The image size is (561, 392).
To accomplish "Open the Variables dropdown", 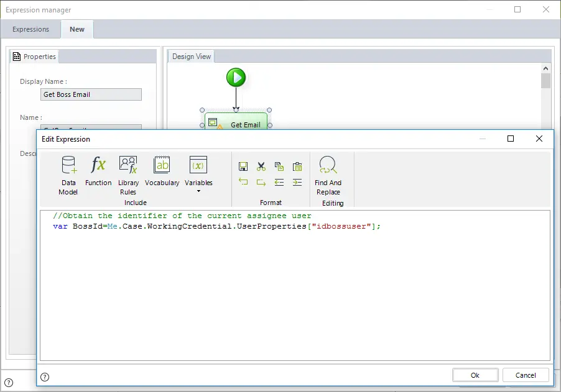I will pyautogui.click(x=198, y=175).
